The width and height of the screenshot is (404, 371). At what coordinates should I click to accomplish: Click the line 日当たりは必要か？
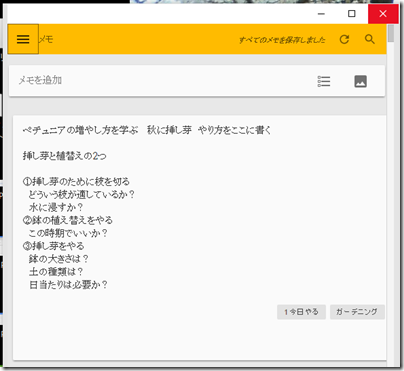[x=68, y=285]
